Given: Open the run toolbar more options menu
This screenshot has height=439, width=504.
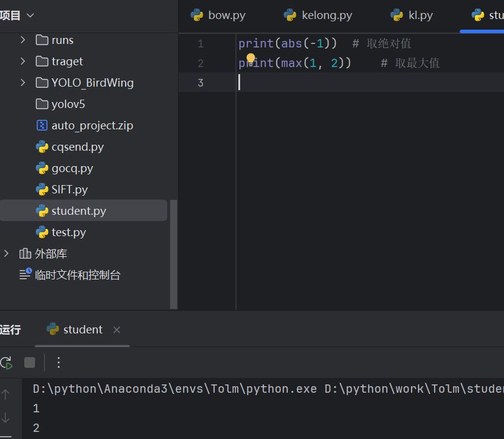Looking at the screenshot, I should click(58, 362).
